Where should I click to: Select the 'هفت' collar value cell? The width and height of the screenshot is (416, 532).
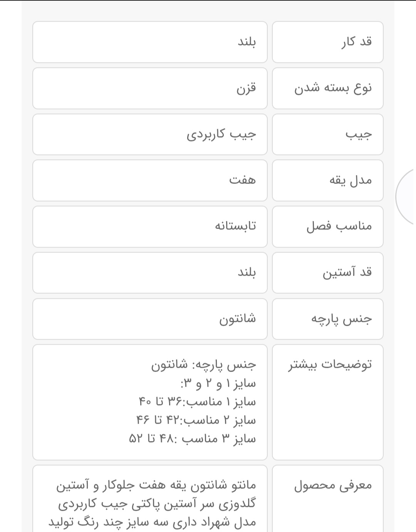[150, 180]
